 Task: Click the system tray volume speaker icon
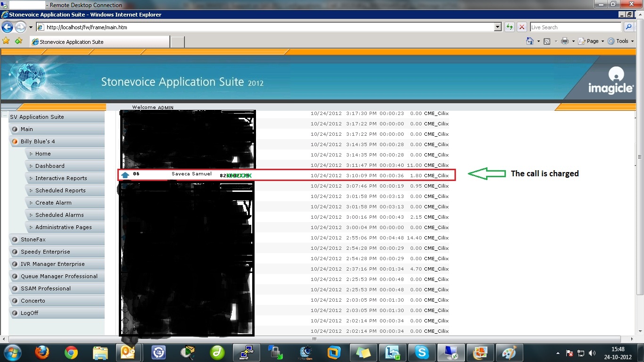point(592,353)
